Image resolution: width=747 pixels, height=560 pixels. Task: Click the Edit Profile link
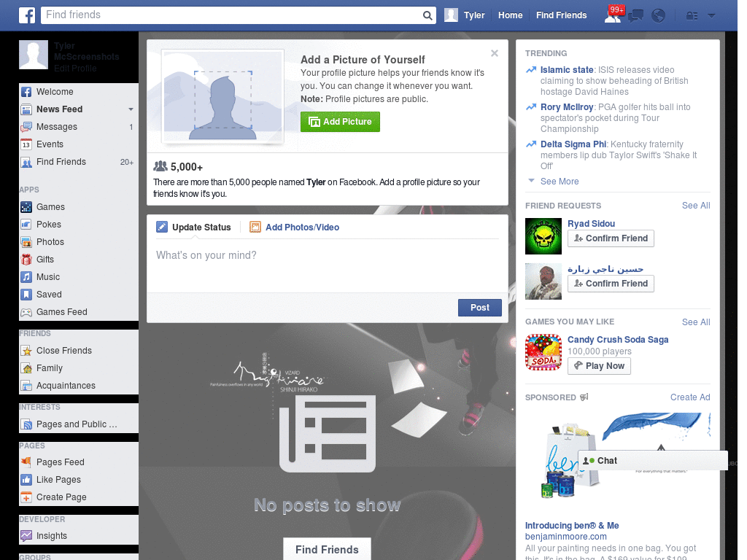[x=75, y=69]
